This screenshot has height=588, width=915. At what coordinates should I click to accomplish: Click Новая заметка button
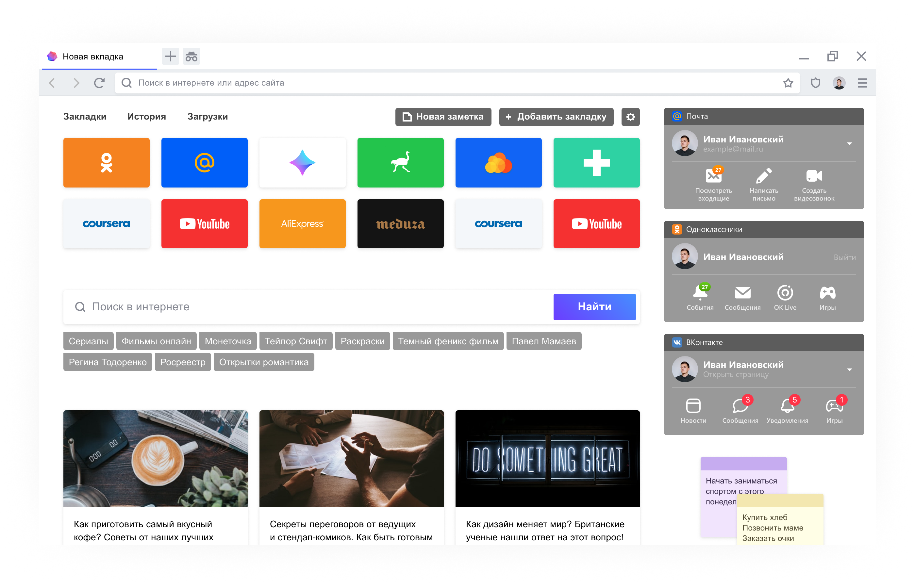443,117
